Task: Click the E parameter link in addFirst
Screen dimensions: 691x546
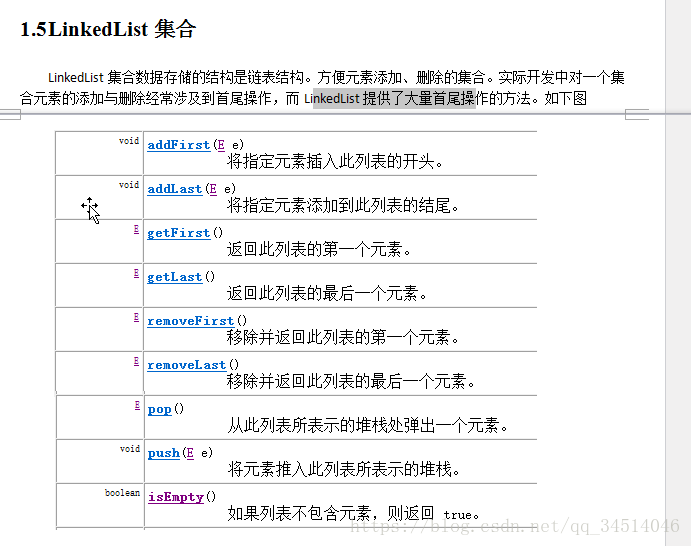Action: (x=221, y=145)
